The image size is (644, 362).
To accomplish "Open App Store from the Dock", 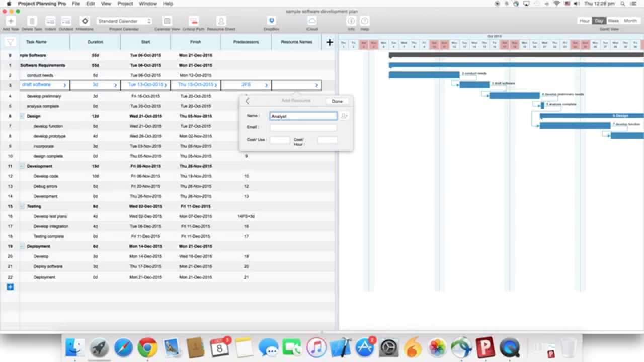I will click(364, 347).
